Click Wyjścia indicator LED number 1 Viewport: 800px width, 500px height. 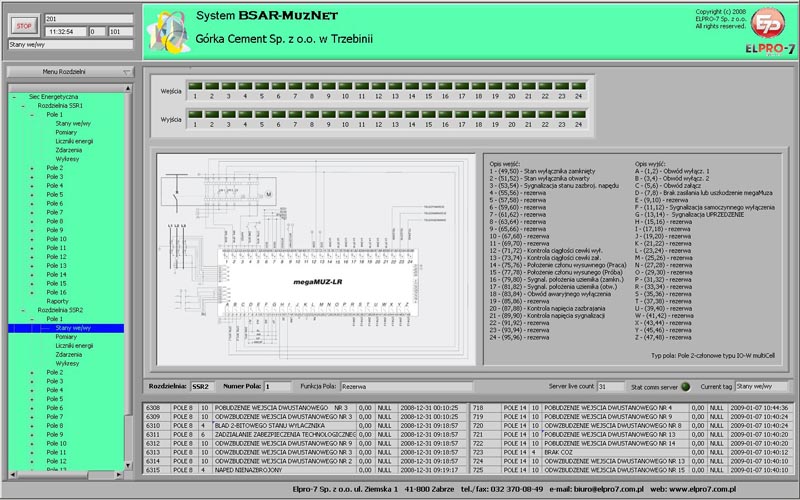(195, 114)
